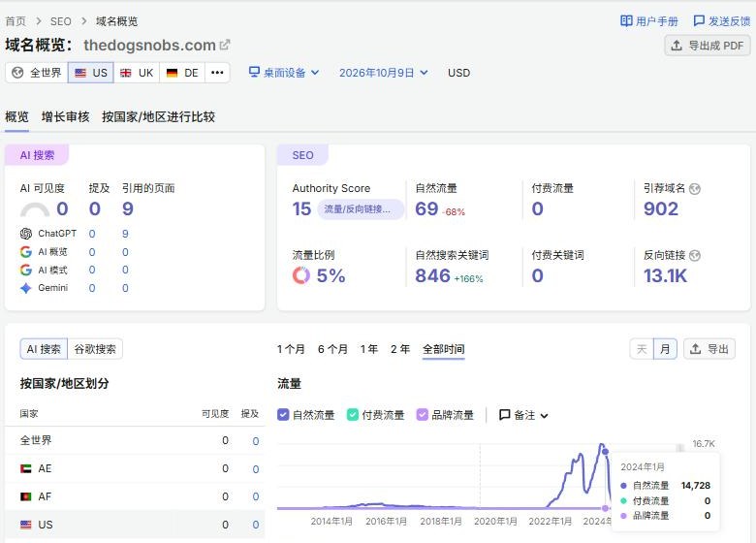
Task: Click the traffic share donut chart icon
Action: [301, 275]
